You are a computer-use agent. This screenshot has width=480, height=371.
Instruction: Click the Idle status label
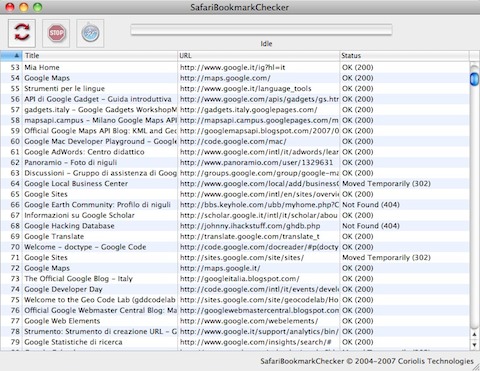point(266,44)
